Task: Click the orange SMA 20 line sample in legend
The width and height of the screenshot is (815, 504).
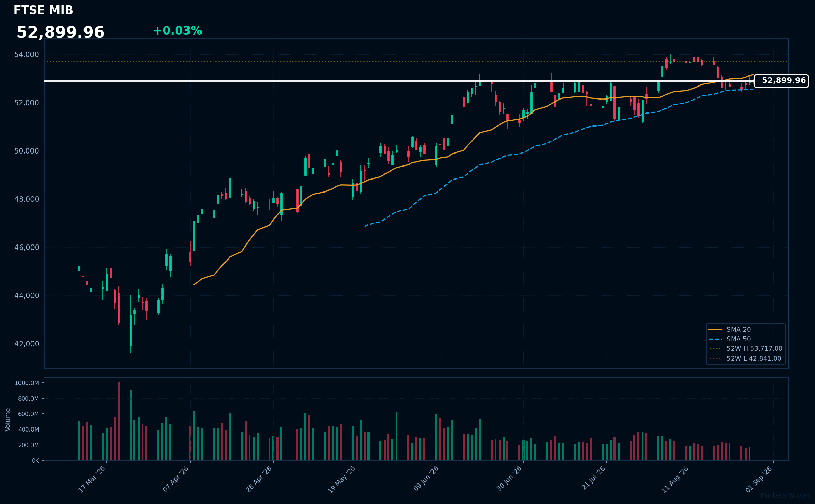Action: 715,330
